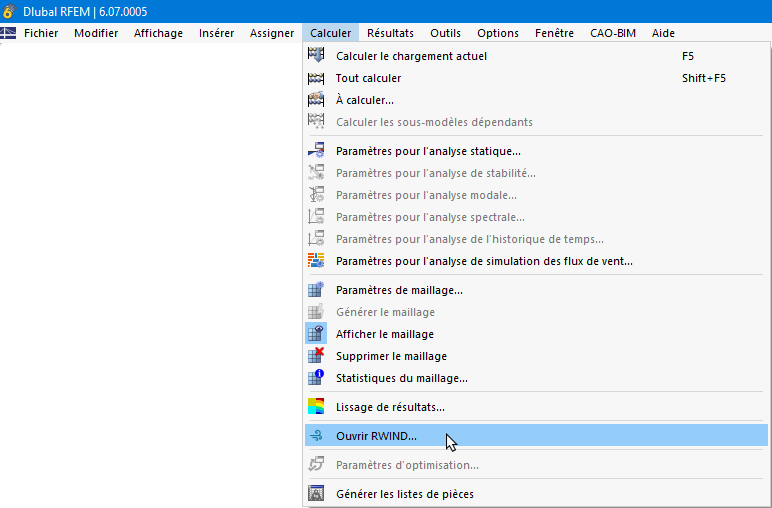Click the Générer les listes de pièces icon
The width and height of the screenshot is (772, 508).
(x=316, y=493)
